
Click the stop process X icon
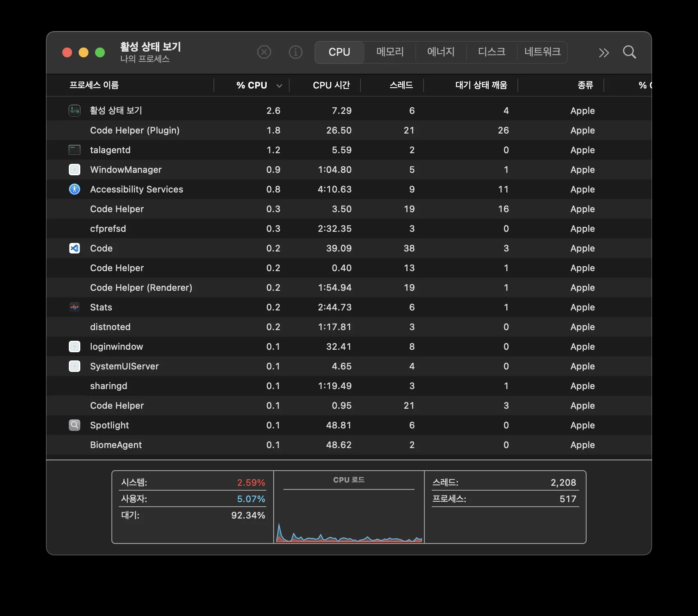click(x=264, y=52)
